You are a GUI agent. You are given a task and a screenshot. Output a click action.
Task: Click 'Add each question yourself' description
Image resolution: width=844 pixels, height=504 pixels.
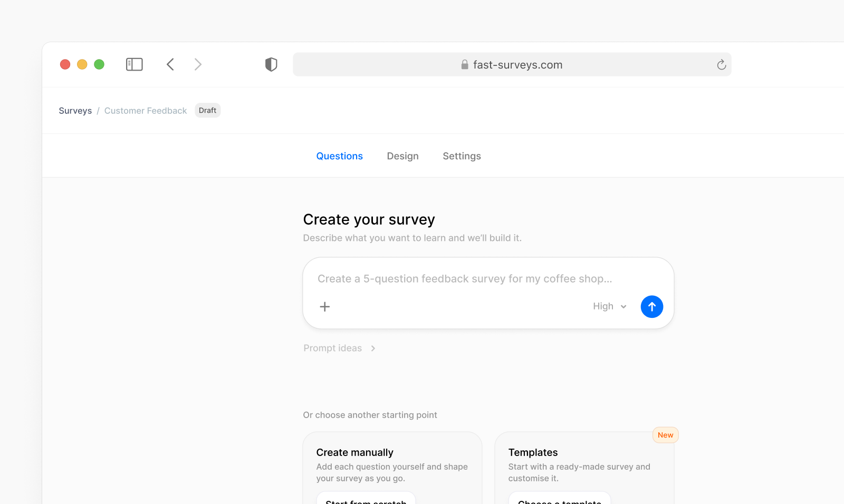392,472
